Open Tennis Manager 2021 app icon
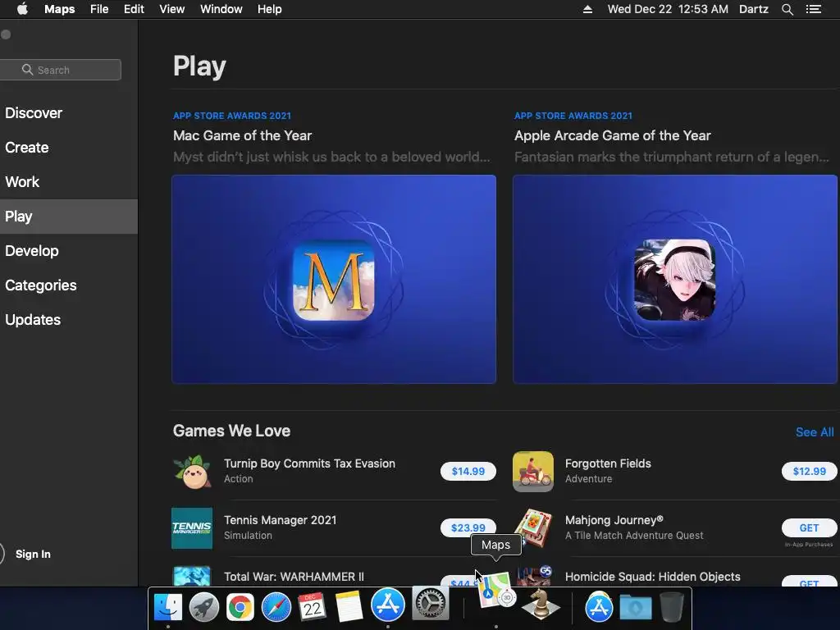This screenshot has width=840, height=630. (x=192, y=528)
